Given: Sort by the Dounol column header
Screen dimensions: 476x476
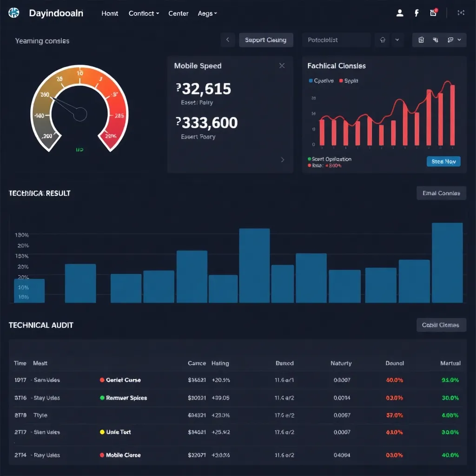Looking at the screenshot, I should point(395,363).
